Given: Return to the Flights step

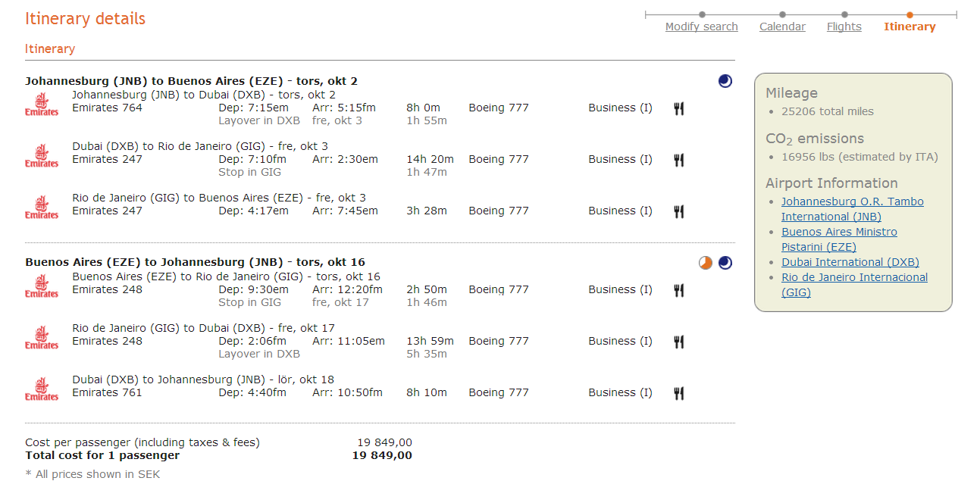Looking at the screenshot, I should [844, 27].
